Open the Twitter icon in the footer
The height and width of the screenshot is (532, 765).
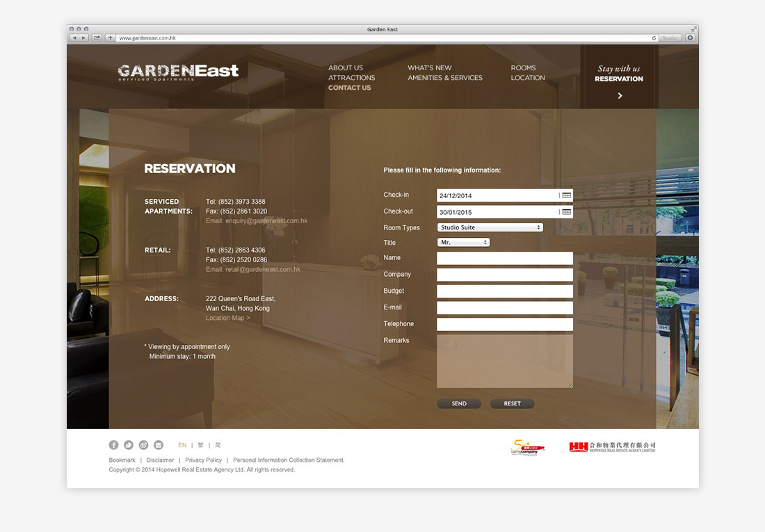(129, 445)
